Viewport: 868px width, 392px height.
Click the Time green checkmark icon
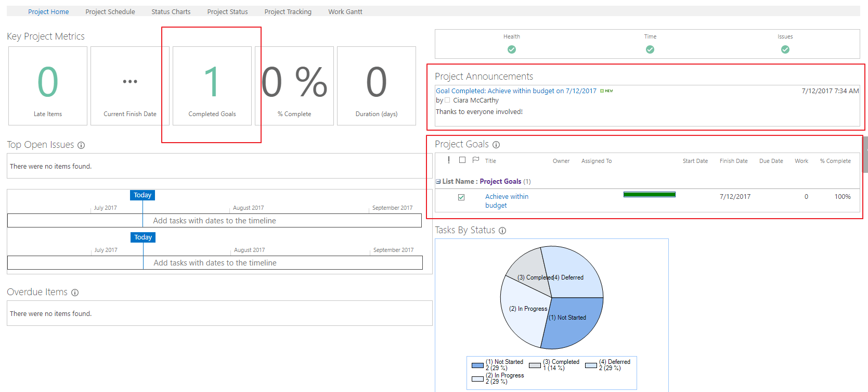[650, 49]
